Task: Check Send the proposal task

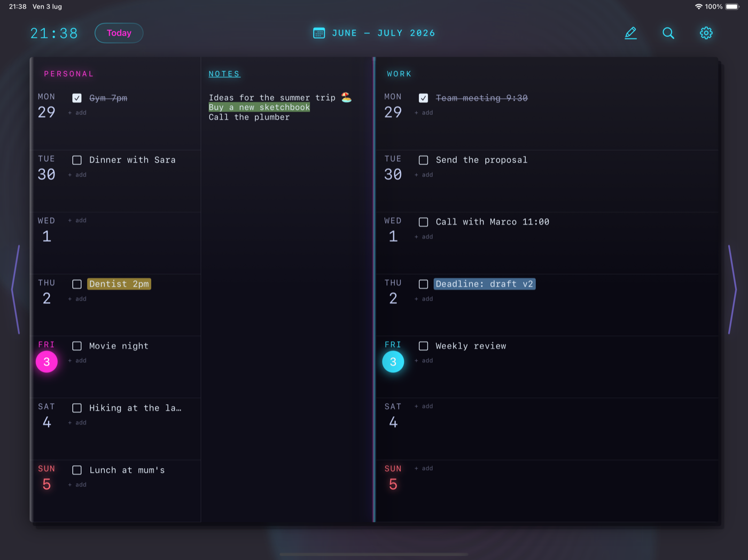Action: [x=423, y=160]
